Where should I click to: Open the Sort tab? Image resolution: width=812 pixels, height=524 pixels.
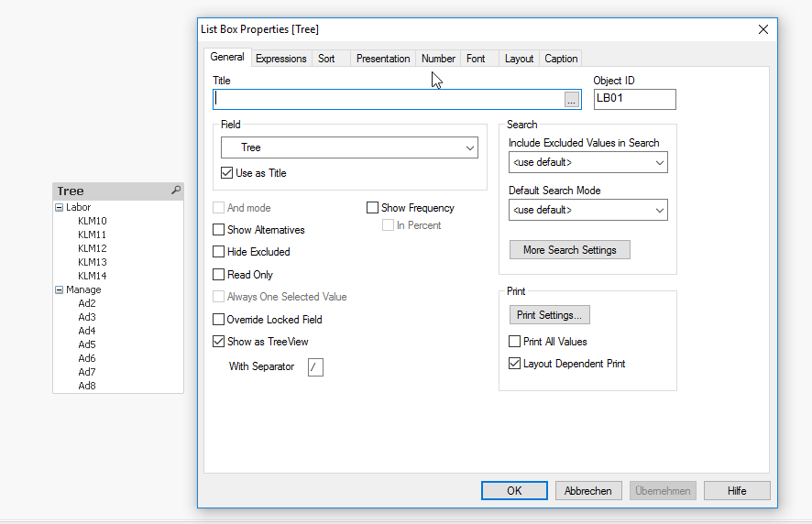[x=326, y=59]
